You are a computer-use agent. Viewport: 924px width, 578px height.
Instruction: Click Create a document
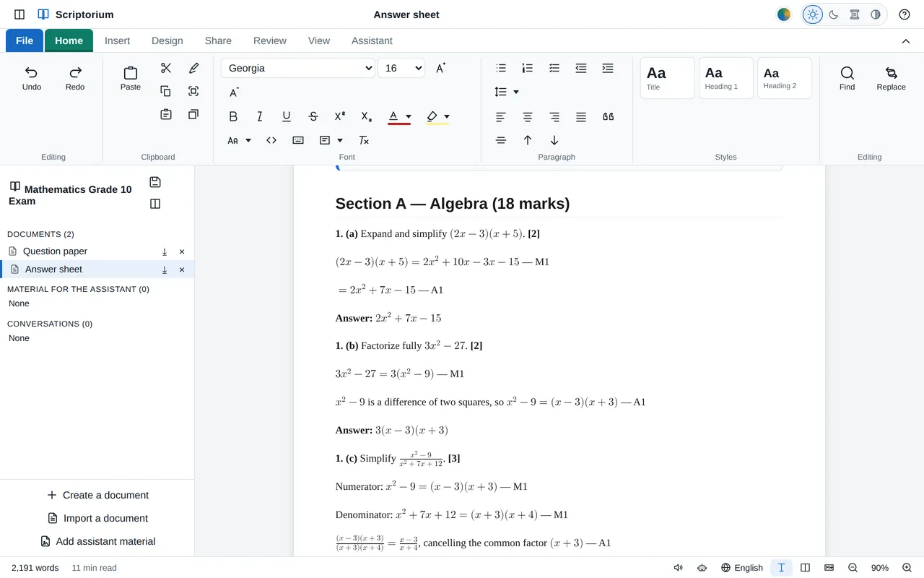point(97,495)
